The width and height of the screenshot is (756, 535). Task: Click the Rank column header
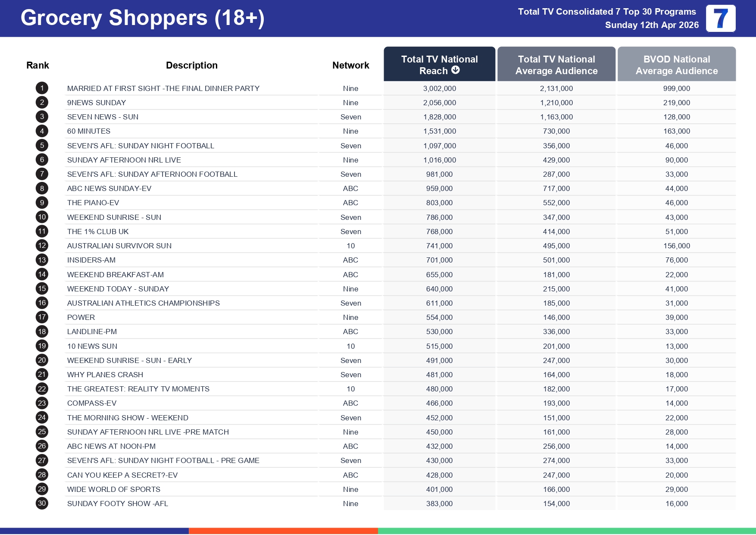37,66
